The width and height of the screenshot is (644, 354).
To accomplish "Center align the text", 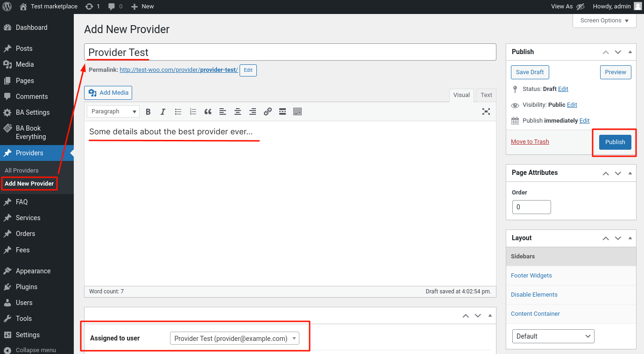I will pos(238,111).
